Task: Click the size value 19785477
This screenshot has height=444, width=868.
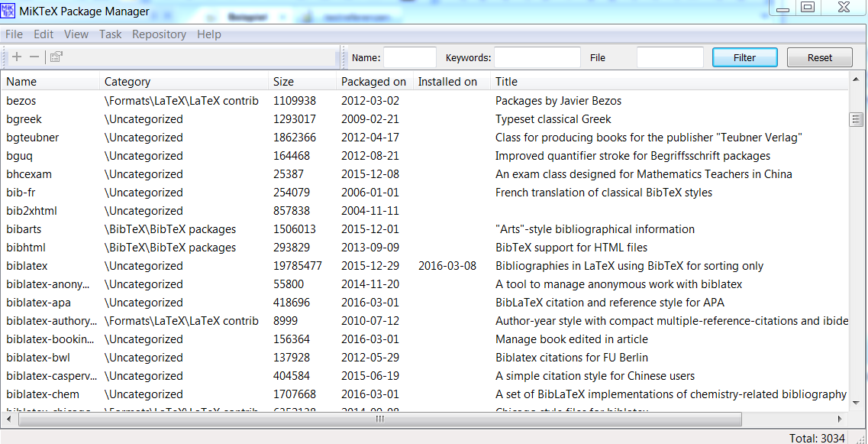Action: pyautogui.click(x=297, y=265)
